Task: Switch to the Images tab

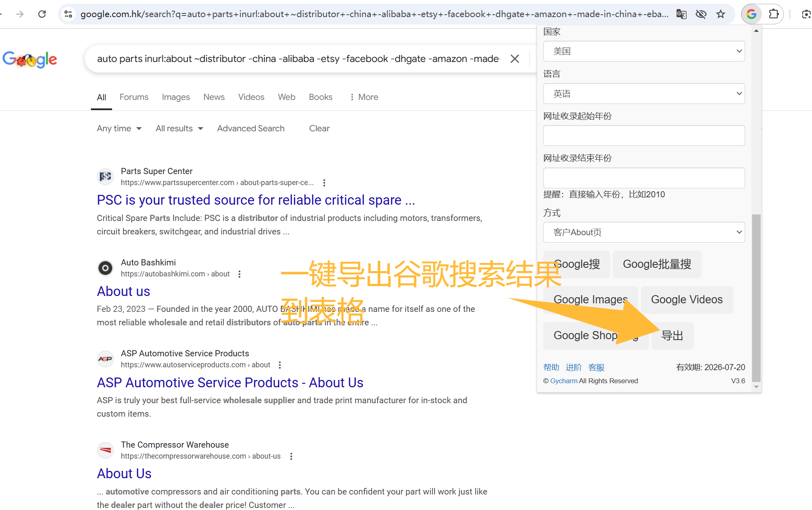Action: tap(176, 97)
